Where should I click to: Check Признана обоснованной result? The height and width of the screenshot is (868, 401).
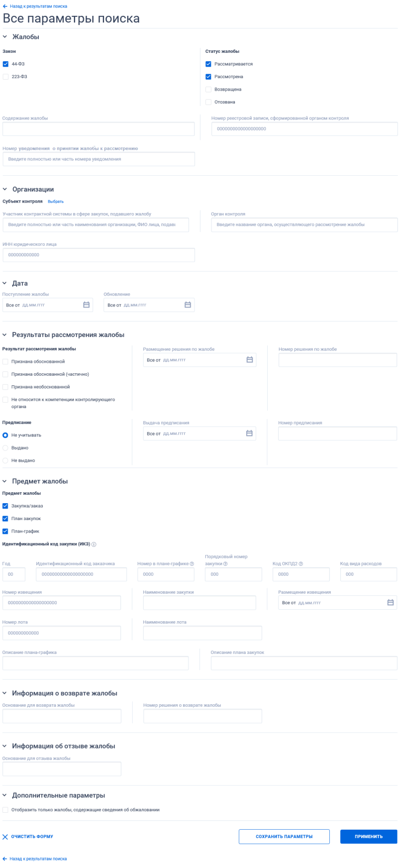pos(5,362)
